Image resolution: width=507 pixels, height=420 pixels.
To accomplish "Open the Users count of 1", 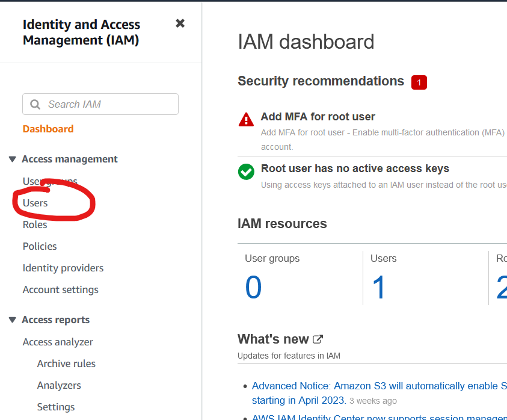I will (379, 287).
